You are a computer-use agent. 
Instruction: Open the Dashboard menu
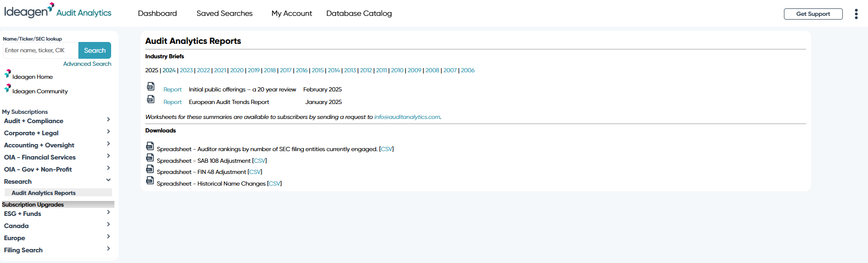coord(157,14)
